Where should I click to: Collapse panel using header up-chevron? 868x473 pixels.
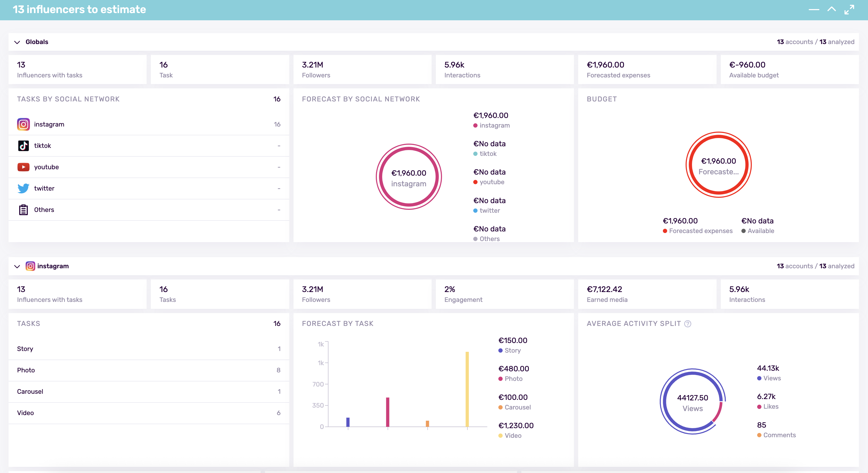click(831, 9)
